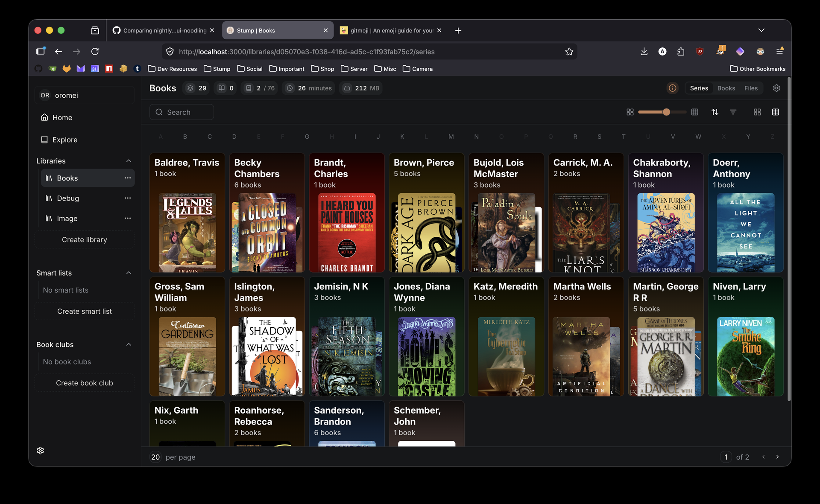The height and width of the screenshot is (504, 820).
Task: Click the Create book club button
Action: tap(85, 383)
